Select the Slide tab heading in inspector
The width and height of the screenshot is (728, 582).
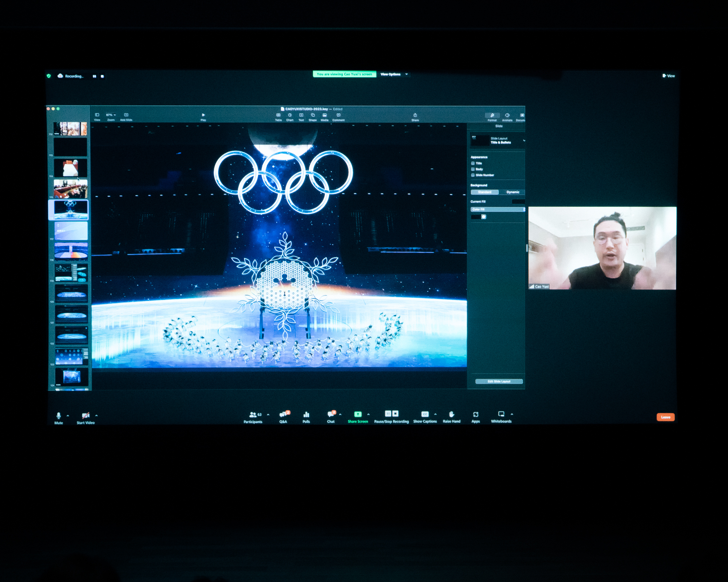499,126
